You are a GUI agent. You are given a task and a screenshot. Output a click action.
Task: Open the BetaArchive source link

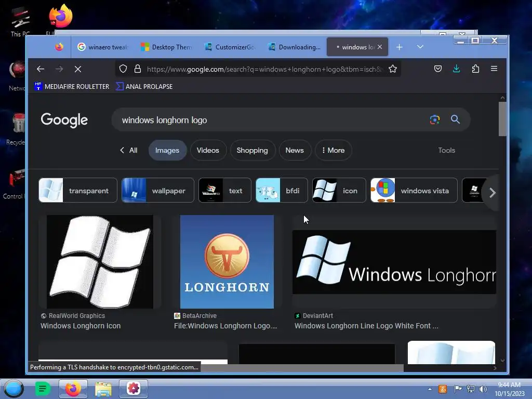click(195, 315)
